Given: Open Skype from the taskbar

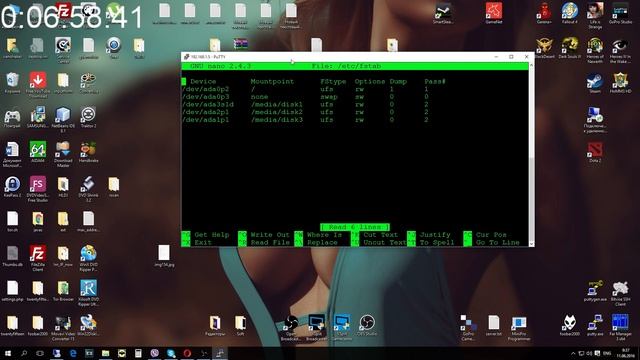Looking at the screenshot, I should coord(171,353).
